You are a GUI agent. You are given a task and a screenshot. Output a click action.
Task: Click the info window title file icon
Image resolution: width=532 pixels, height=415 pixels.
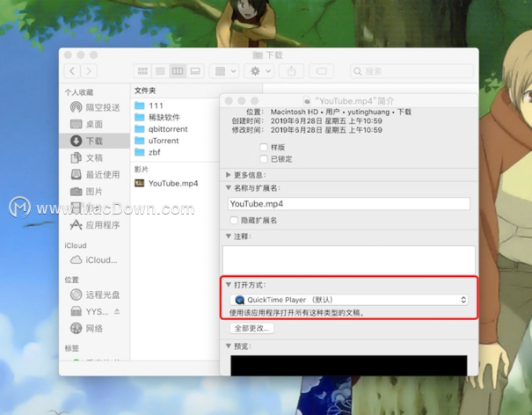pyautogui.click(x=307, y=101)
